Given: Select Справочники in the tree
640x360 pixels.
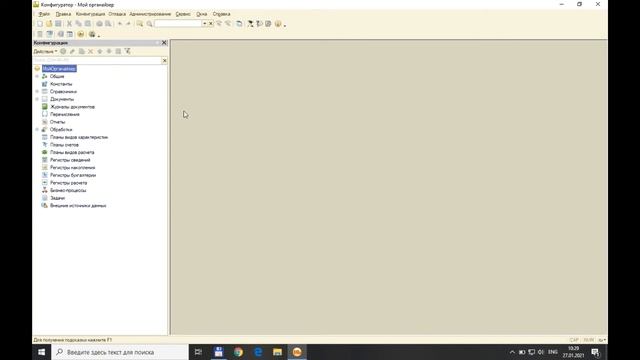Looking at the screenshot, I should coord(63,91).
